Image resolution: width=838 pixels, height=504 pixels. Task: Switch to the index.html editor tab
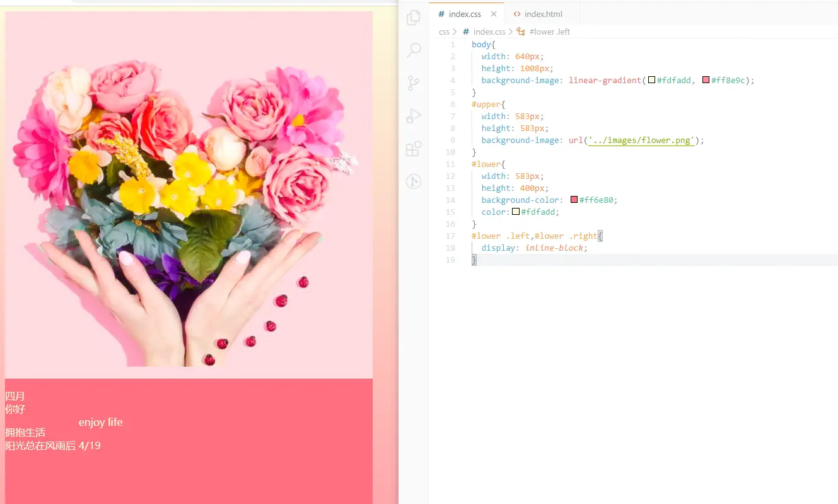pyautogui.click(x=543, y=14)
